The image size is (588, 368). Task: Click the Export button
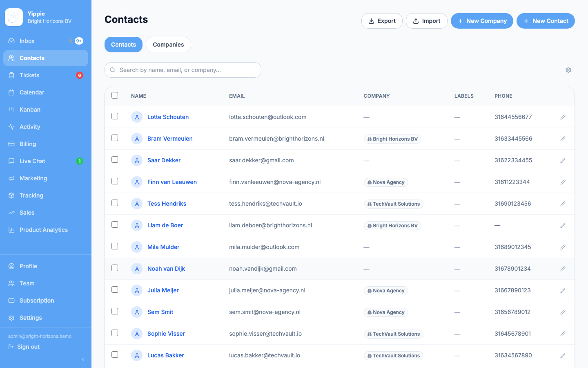pyautogui.click(x=382, y=21)
